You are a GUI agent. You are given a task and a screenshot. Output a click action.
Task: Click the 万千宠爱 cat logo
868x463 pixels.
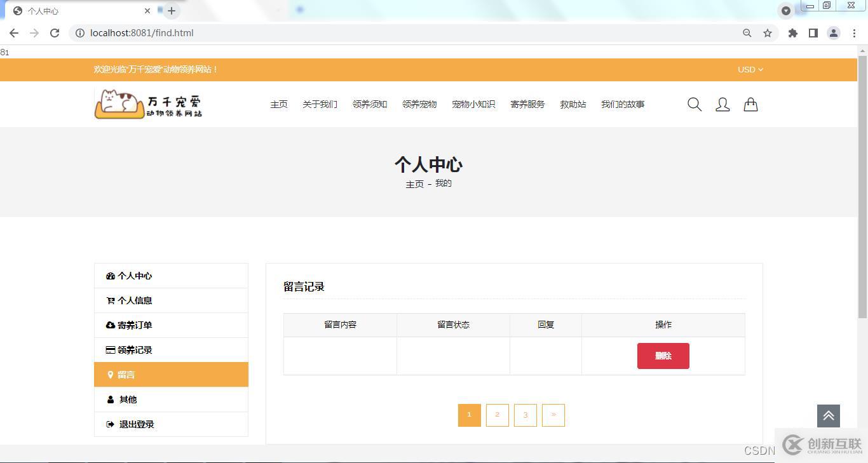[x=149, y=104]
